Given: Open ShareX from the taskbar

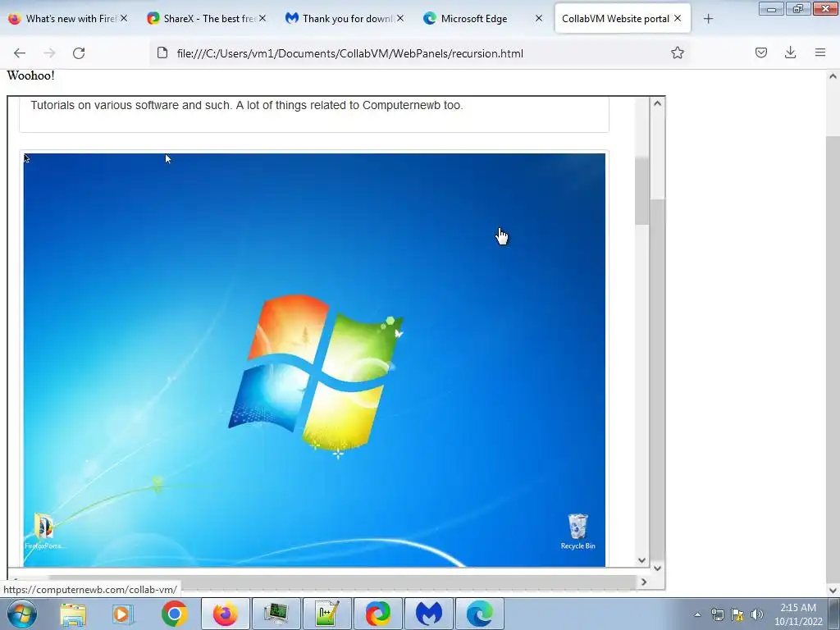Looking at the screenshot, I should tap(378, 614).
